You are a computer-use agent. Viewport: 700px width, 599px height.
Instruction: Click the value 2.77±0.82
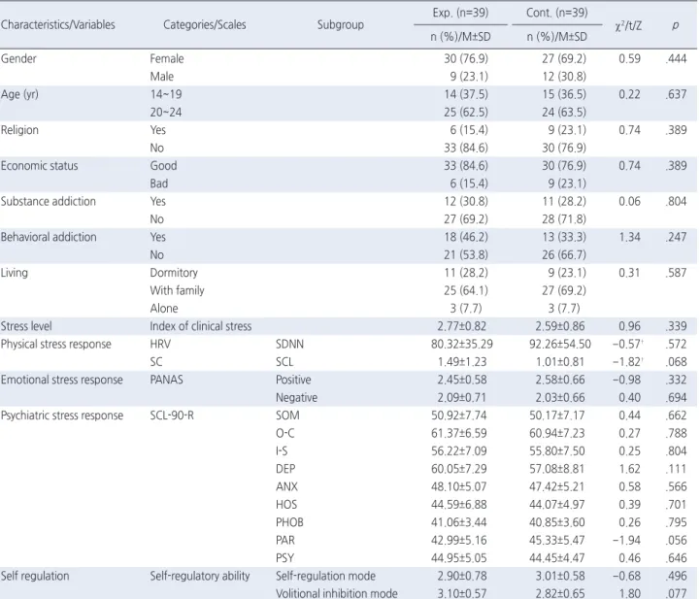[461, 326]
